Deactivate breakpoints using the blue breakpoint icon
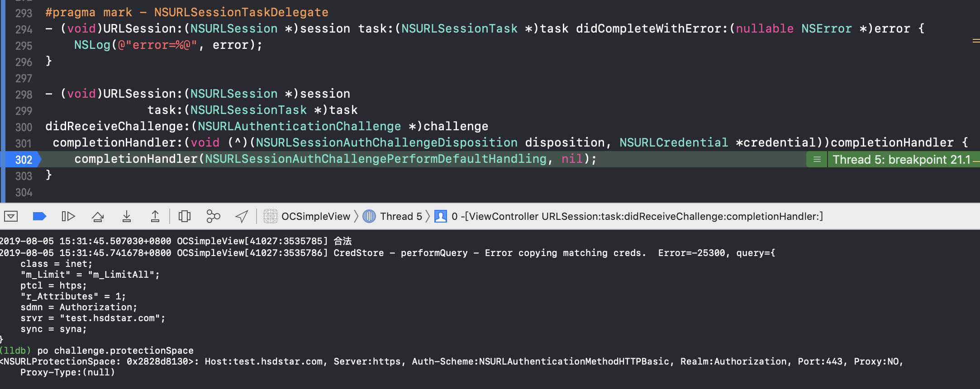 (x=40, y=216)
